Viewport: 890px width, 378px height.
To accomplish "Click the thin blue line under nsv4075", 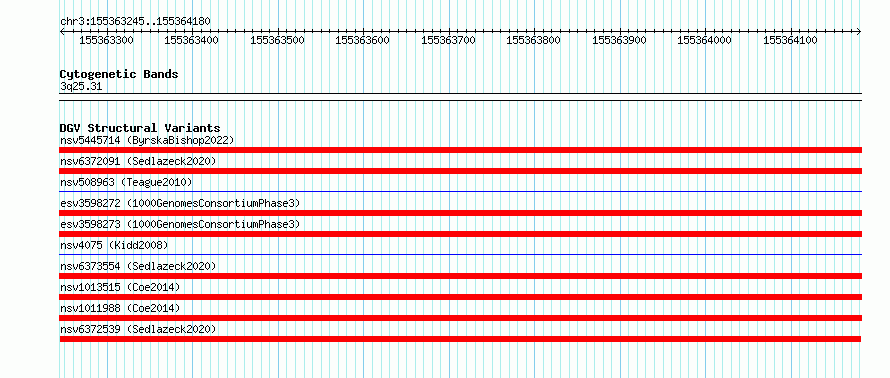I will click(x=460, y=255).
